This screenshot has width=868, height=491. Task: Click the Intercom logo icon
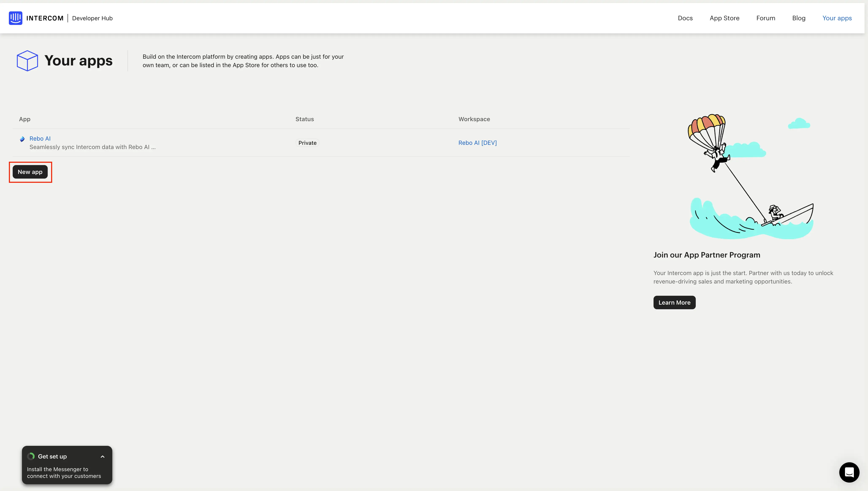(15, 18)
